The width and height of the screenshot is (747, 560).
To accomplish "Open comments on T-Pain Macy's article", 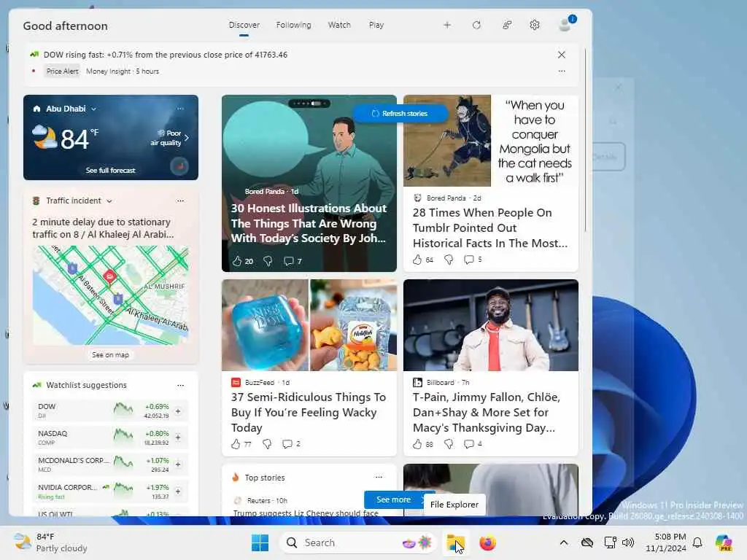I will pos(473,444).
